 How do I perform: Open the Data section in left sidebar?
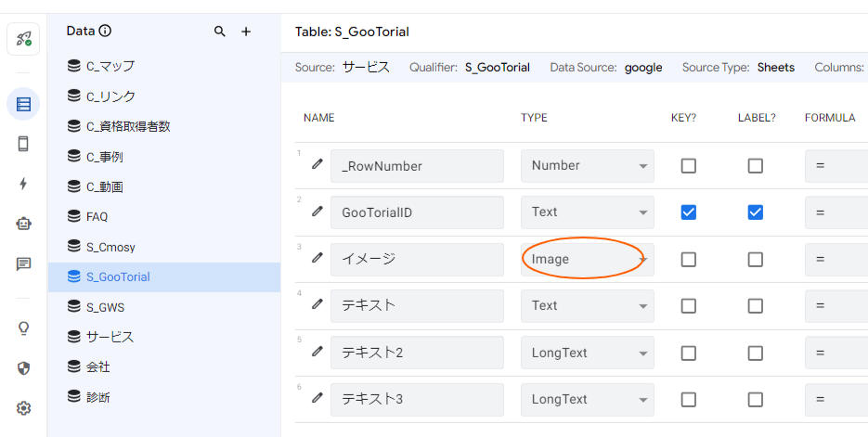pos(23,104)
